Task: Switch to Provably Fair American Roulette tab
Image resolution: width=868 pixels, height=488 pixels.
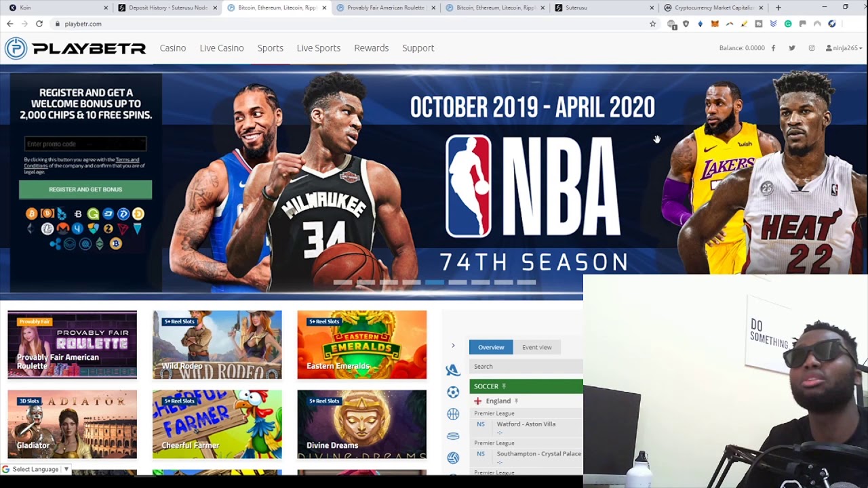Action: [x=385, y=7]
